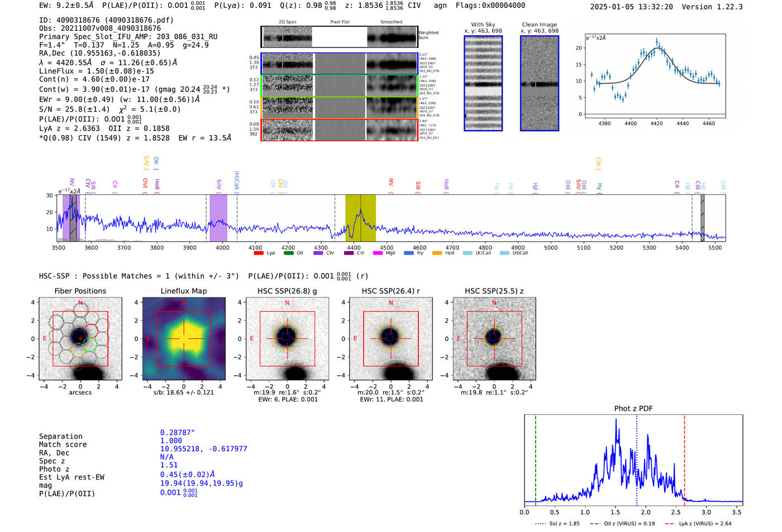Click the Hγ blue legend swatch

pyautogui.click(x=409, y=253)
